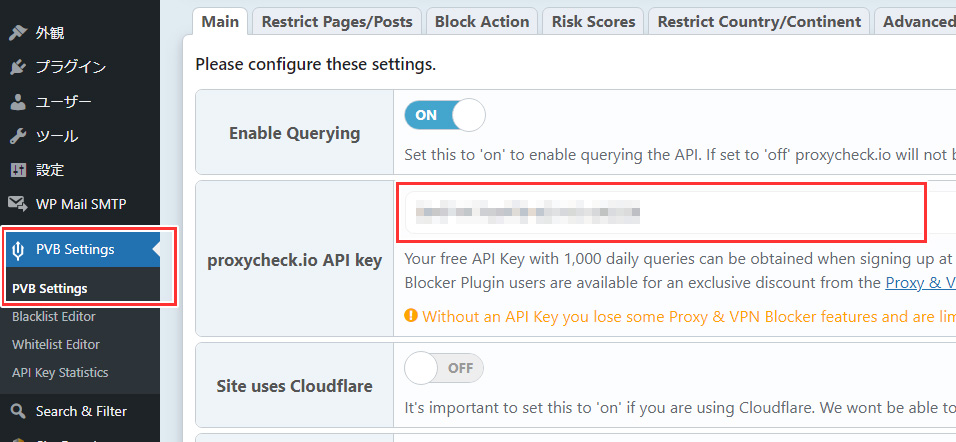Switch to Restrict Pages/Posts tab
956x442 pixels.
pyautogui.click(x=337, y=22)
